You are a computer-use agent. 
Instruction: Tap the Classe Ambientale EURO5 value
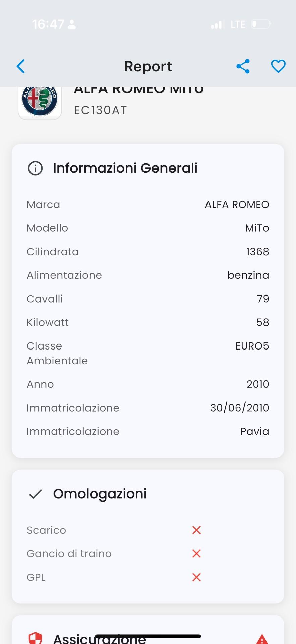click(252, 346)
